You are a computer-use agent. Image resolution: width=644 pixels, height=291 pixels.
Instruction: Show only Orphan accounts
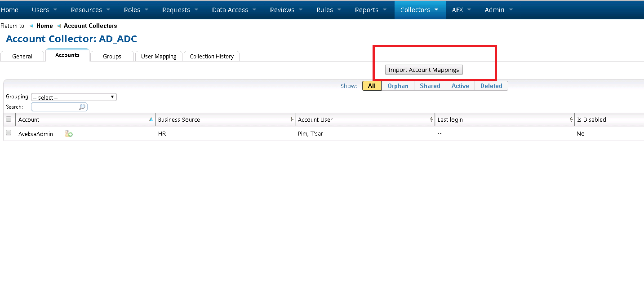pyautogui.click(x=397, y=85)
